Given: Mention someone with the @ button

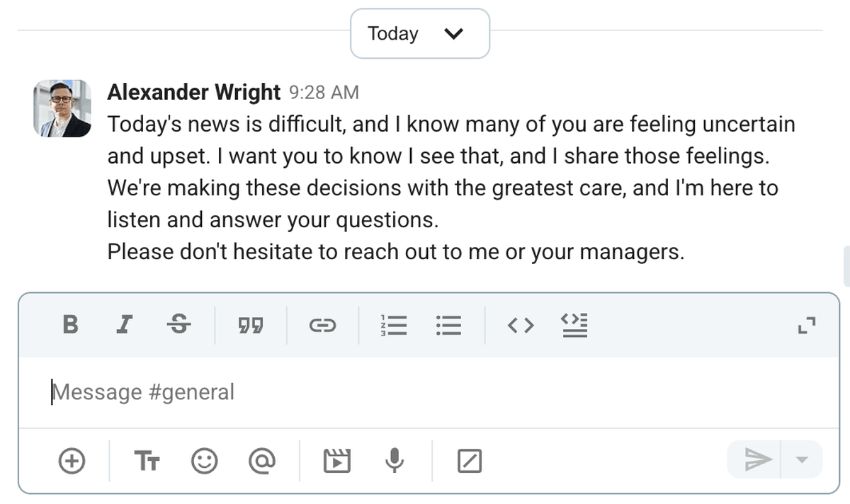Looking at the screenshot, I should tap(263, 459).
